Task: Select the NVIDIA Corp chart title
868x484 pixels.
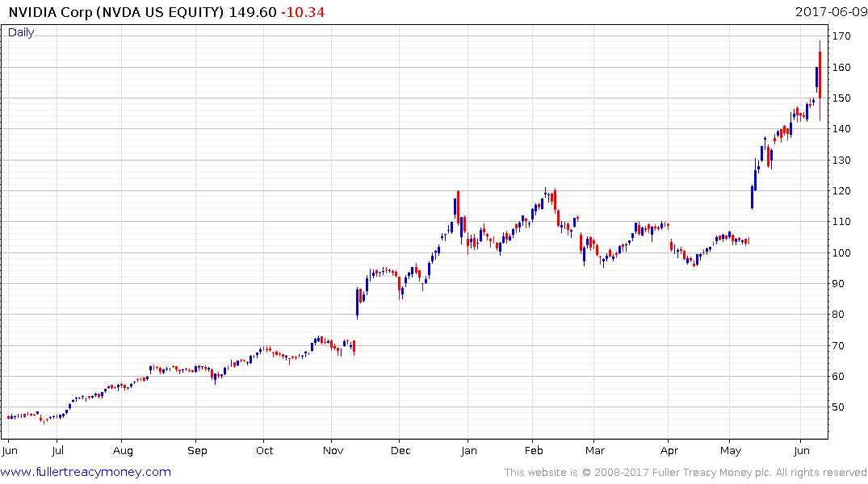Action: tap(115, 12)
